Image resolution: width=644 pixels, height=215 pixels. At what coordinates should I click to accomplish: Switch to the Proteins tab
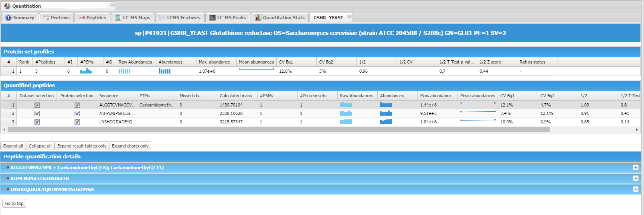(x=60, y=18)
